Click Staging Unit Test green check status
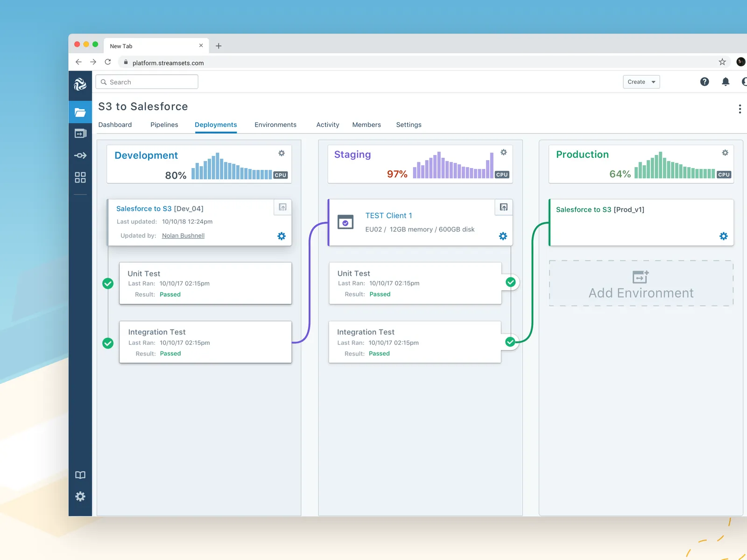The height and width of the screenshot is (560, 747). [x=511, y=282]
